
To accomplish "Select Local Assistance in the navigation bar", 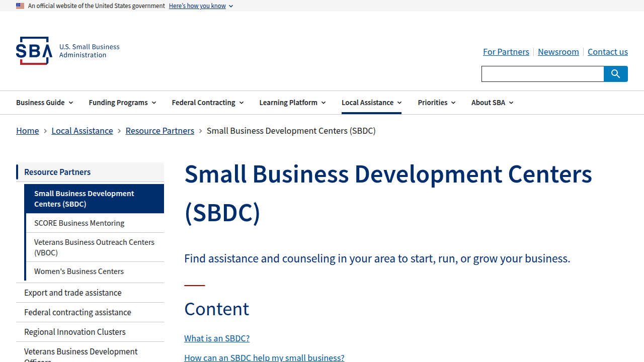I will click(371, 103).
